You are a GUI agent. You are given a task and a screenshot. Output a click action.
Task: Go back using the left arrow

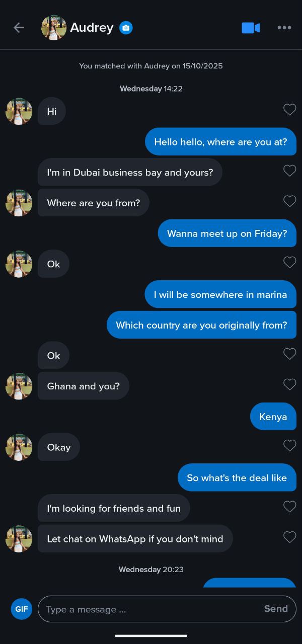19,28
